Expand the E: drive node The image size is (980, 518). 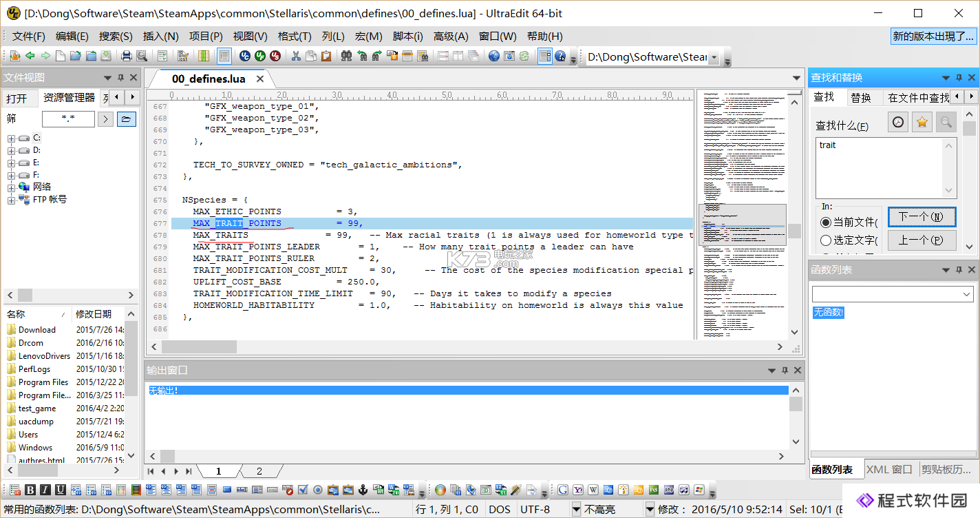click(x=11, y=163)
